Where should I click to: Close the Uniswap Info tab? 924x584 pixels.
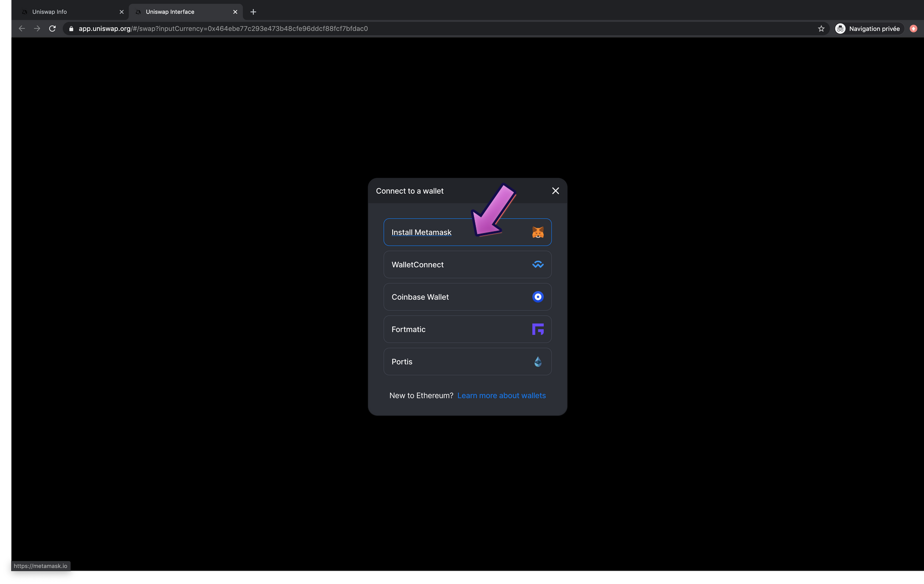122,12
